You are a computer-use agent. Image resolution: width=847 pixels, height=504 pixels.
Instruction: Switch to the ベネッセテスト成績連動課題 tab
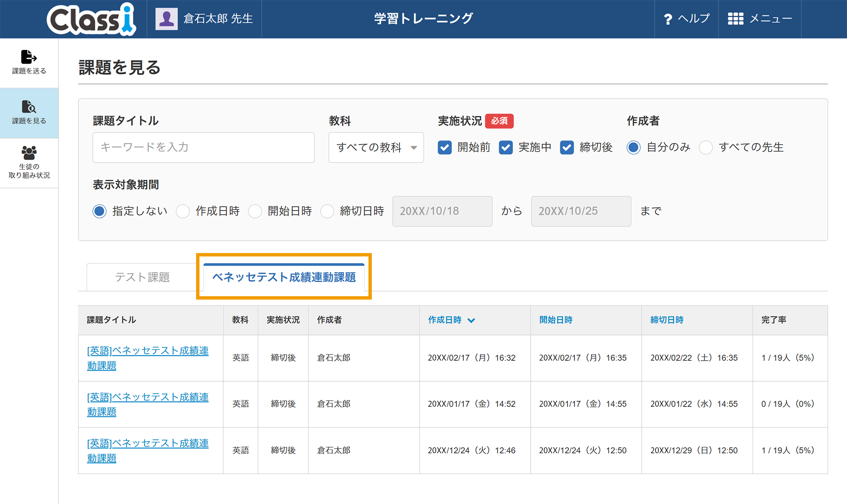(x=284, y=277)
